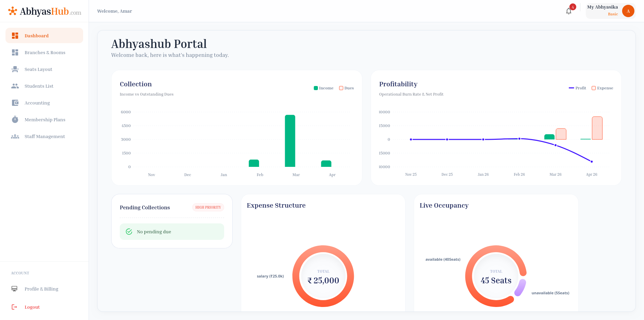
Task: Click the notification bell with red badge
Action: point(568,11)
